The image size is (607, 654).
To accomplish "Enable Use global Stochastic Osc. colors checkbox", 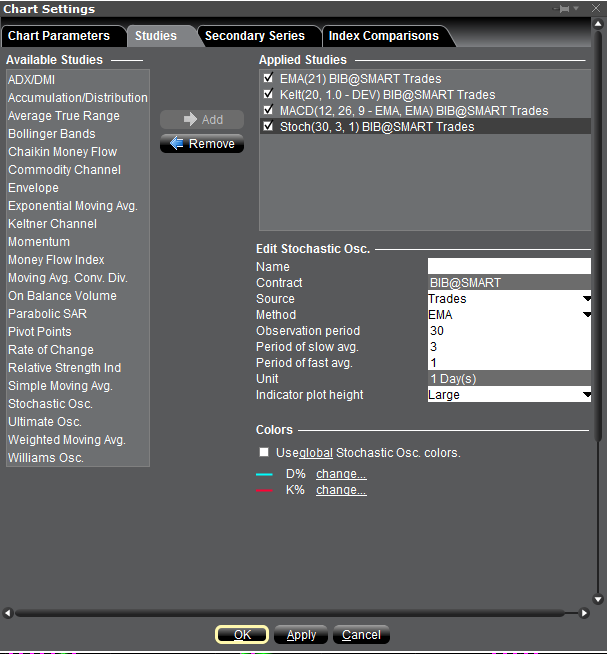I will click(x=264, y=452).
